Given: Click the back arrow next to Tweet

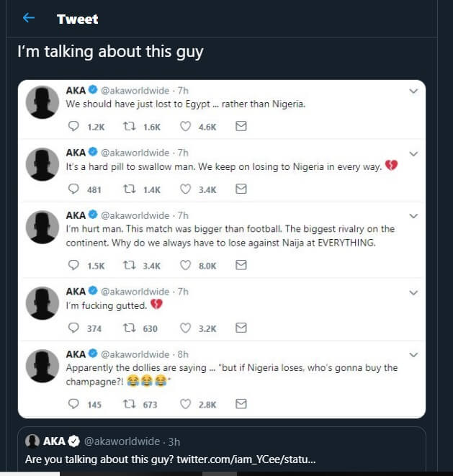Looking at the screenshot, I should tap(29, 18).
